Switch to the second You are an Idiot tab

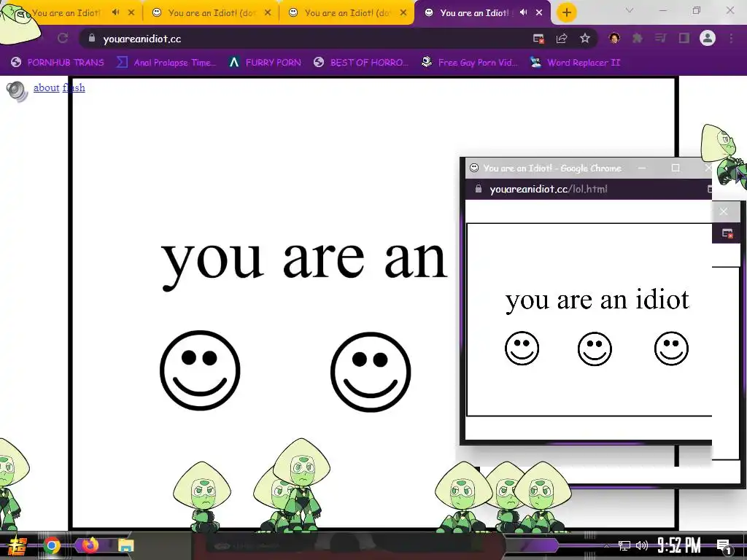pyautogui.click(x=212, y=13)
